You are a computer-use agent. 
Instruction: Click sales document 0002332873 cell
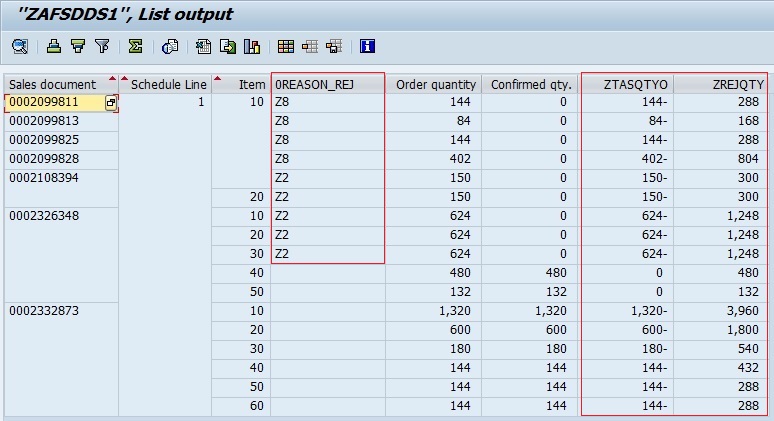pos(44,311)
